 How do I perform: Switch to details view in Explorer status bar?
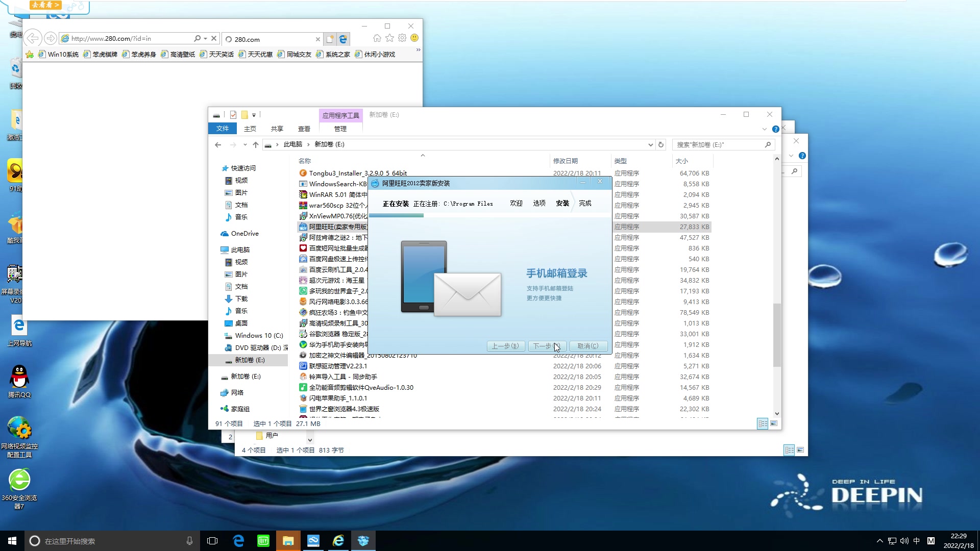(763, 424)
